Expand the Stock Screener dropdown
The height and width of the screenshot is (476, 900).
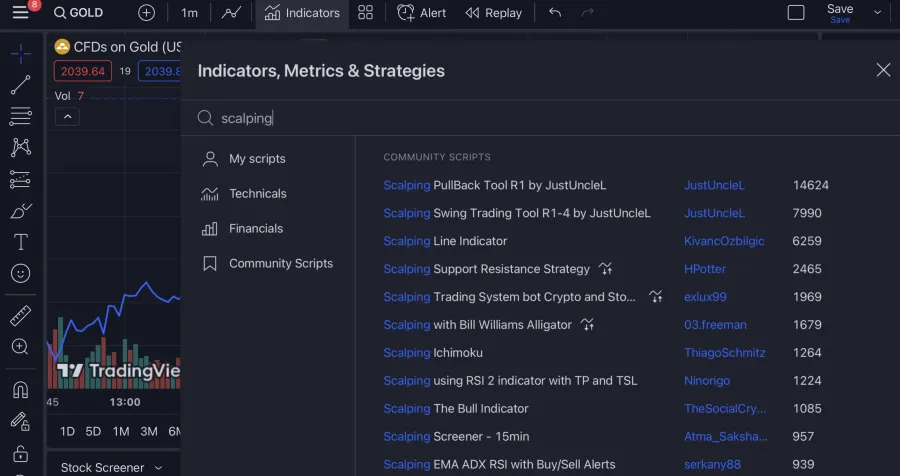112,467
